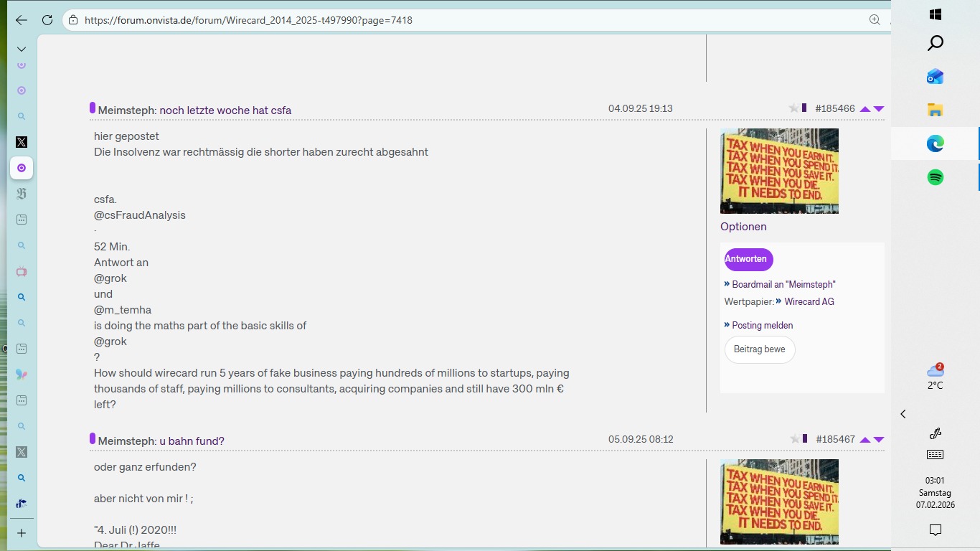Open the weather widget showing 2°C
Screen dimensions: 980x551
click(x=935, y=377)
